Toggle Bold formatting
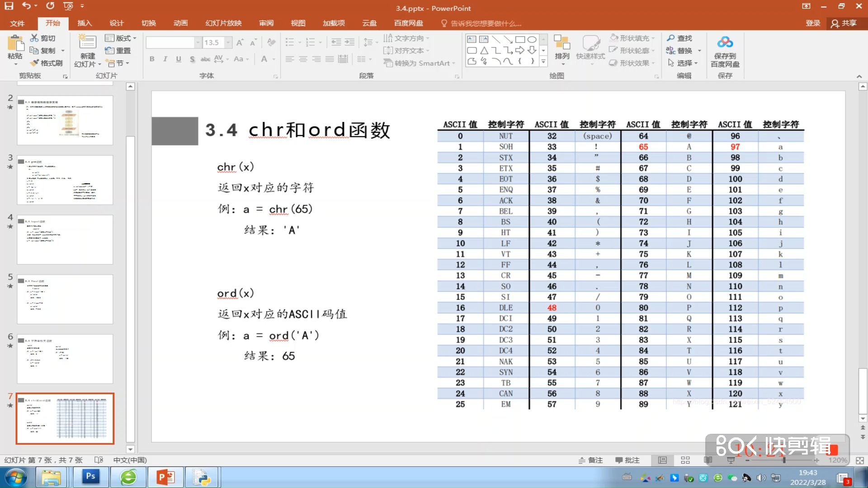Viewport: 868px width, 488px height. click(152, 59)
